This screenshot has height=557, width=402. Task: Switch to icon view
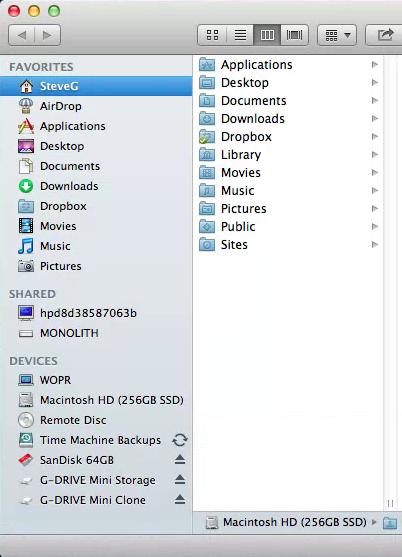[212, 35]
